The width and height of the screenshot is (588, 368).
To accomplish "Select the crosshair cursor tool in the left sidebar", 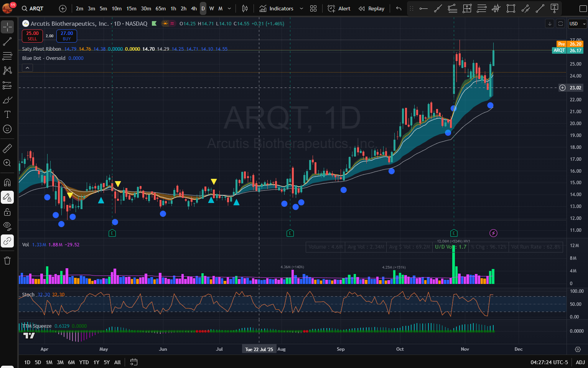I will pos(7,27).
